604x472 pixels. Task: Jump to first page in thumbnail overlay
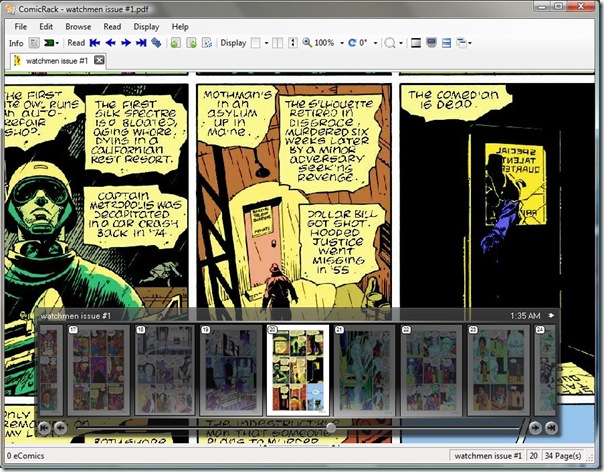(x=44, y=428)
